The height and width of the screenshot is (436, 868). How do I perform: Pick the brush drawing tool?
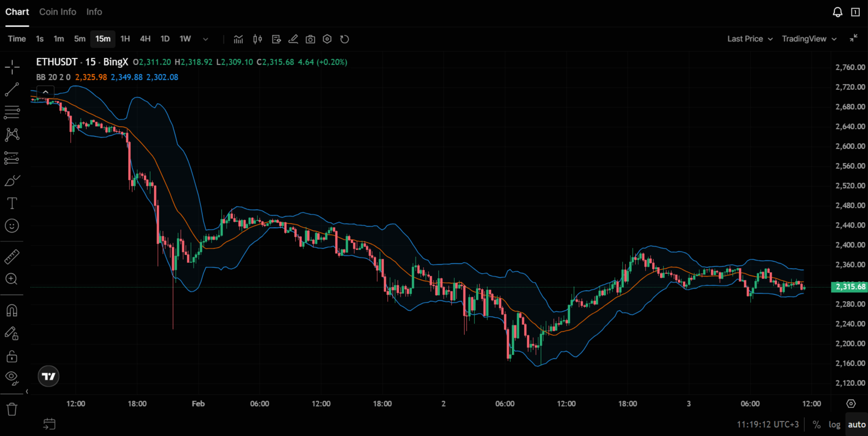pyautogui.click(x=11, y=180)
